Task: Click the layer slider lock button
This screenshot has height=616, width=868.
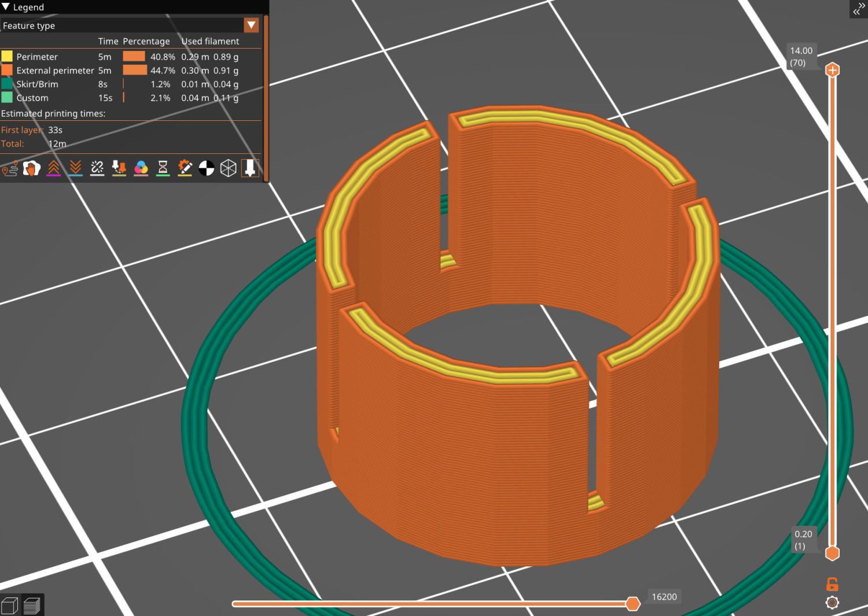Action: (x=832, y=584)
